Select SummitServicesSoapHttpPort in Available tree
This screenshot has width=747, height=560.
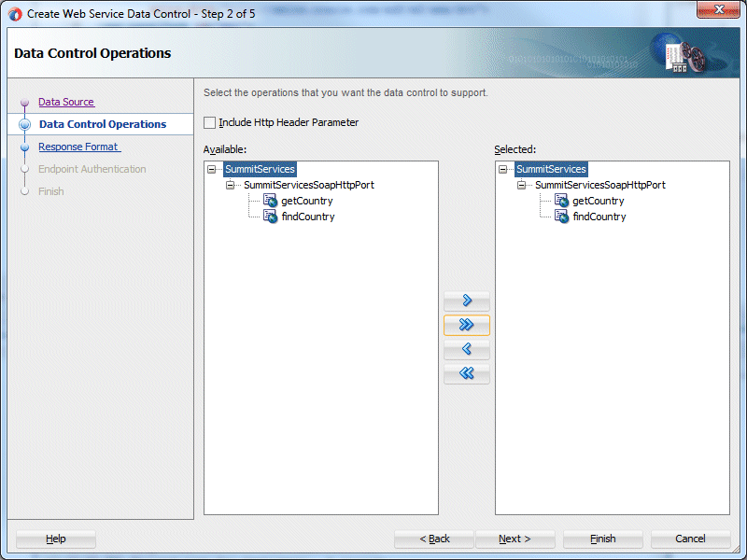point(309,185)
